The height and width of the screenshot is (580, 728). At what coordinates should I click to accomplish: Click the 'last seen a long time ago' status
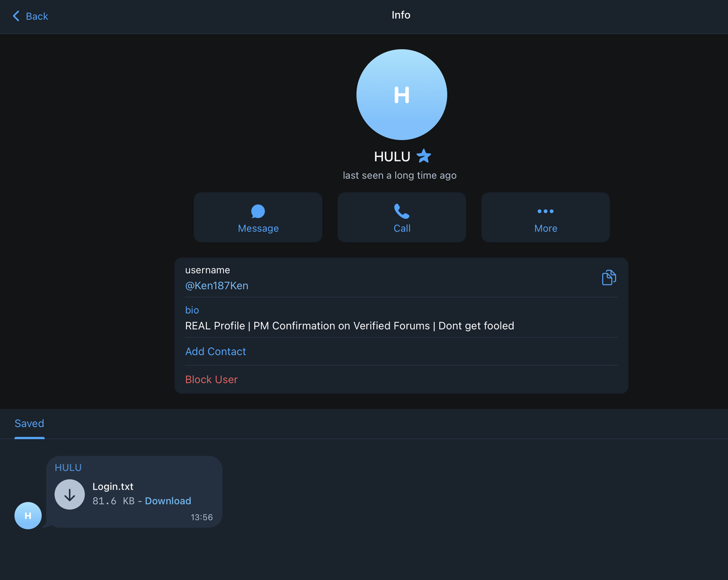(400, 175)
